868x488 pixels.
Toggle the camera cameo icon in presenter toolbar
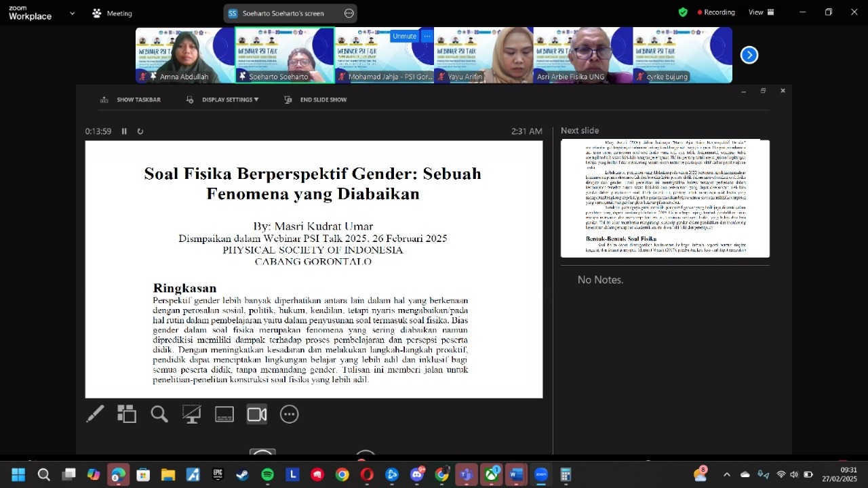(x=257, y=413)
